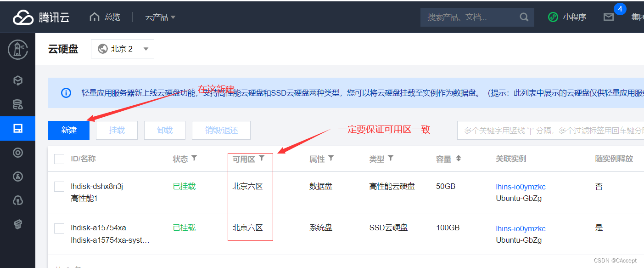This screenshot has height=268, width=644.
Task: Click the database storage icon in sidebar
Action: click(x=18, y=104)
